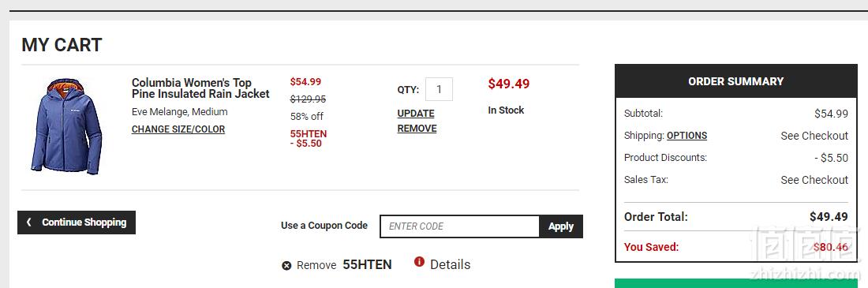Image resolution: width=868 pixels, height=288 pixels.
Task: Click the red info Details icon
Action: pyautogui.click(x=419, y=261)
